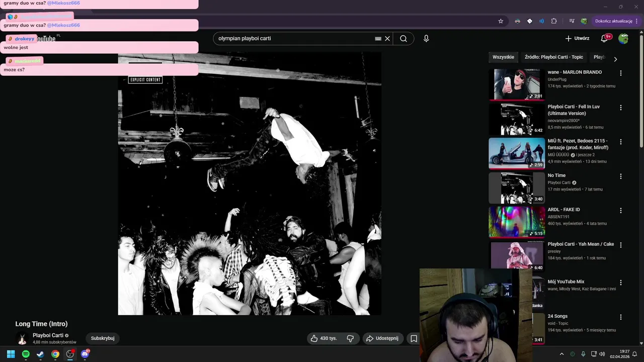
Task: Open Chrome media controls icon
Action: [x=572, y=21]
